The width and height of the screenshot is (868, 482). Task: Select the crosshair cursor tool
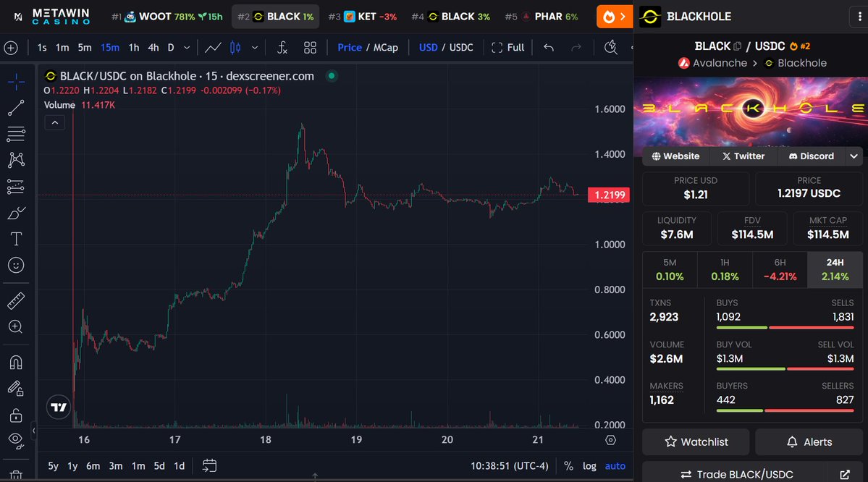coord(16,82)
